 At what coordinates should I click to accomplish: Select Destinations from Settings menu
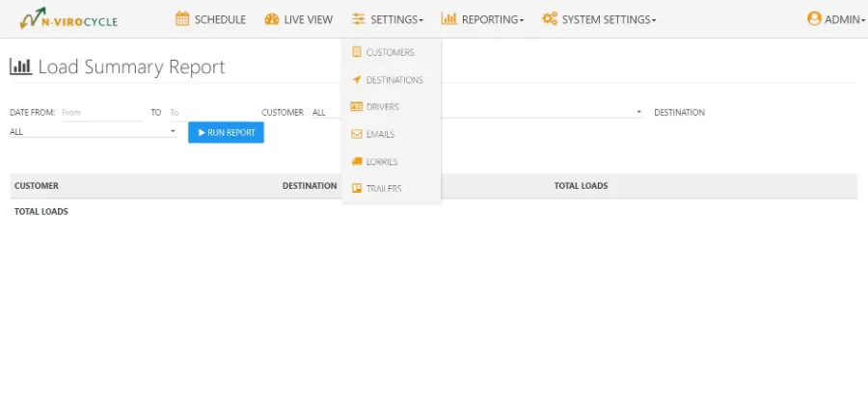click(394, 80)
